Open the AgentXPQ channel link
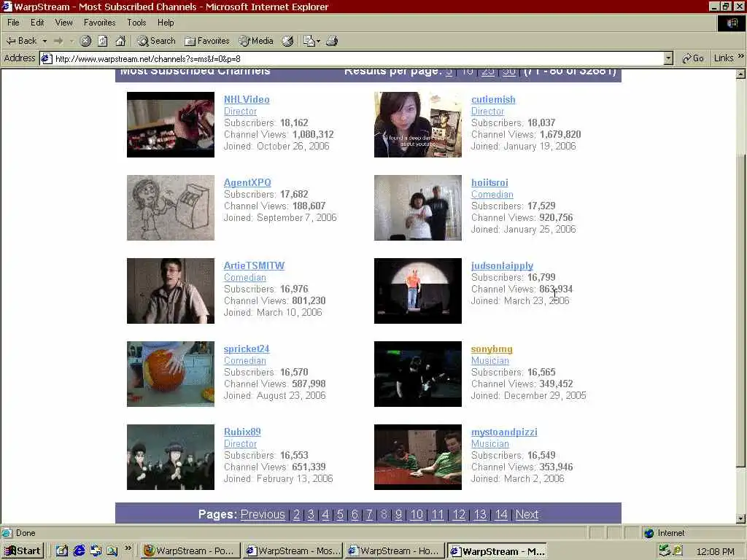747x560 pixels. tap(247, 182)
